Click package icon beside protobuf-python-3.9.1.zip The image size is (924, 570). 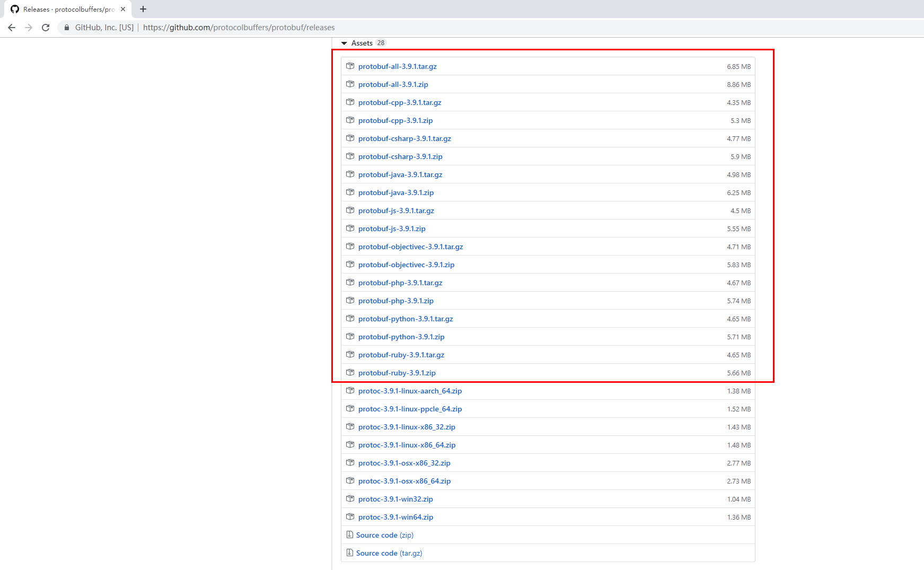tap(350, 336)
